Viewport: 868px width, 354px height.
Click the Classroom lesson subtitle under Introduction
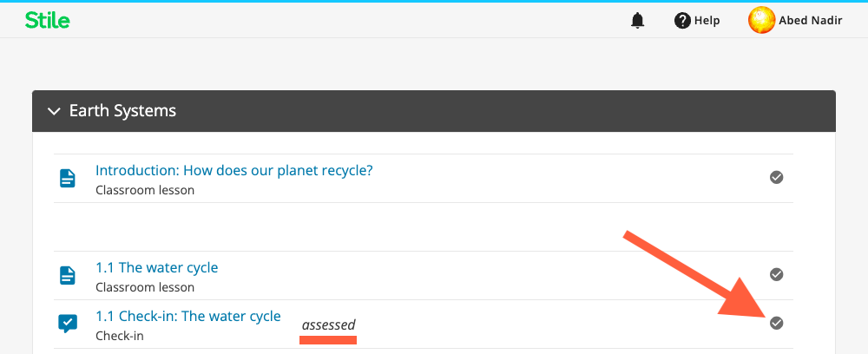(145, 190)
